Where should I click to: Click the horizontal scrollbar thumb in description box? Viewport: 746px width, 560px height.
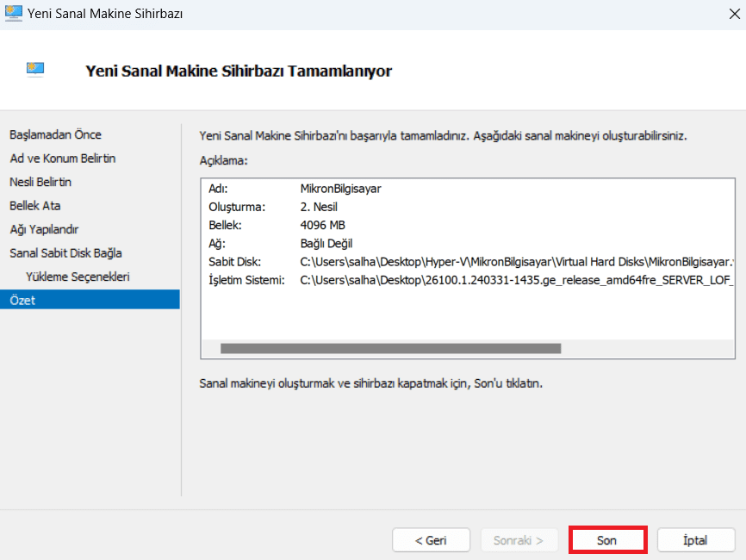click(390, 349)
